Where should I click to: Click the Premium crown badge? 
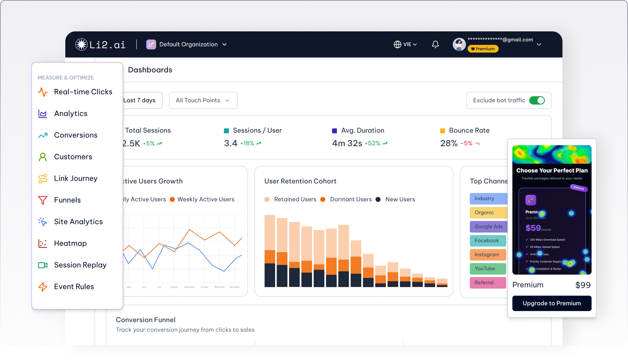483,49
